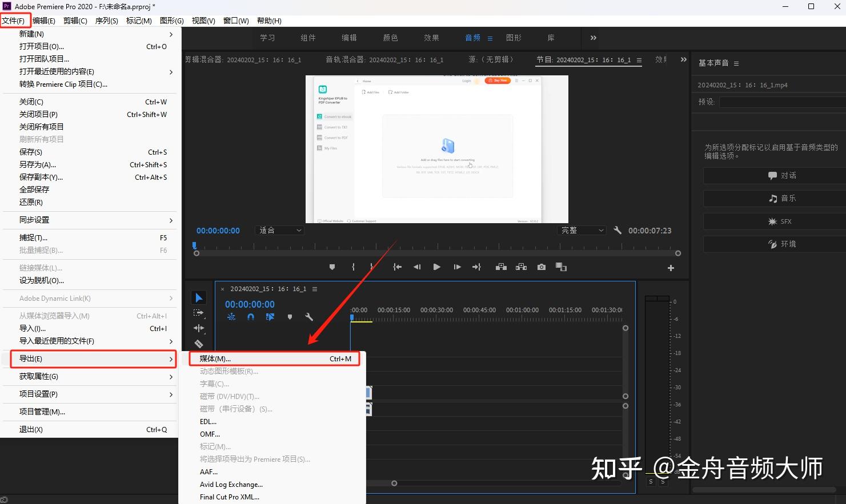
Task: Toggle insert sequences as nests
Action: tap(231, 317)
